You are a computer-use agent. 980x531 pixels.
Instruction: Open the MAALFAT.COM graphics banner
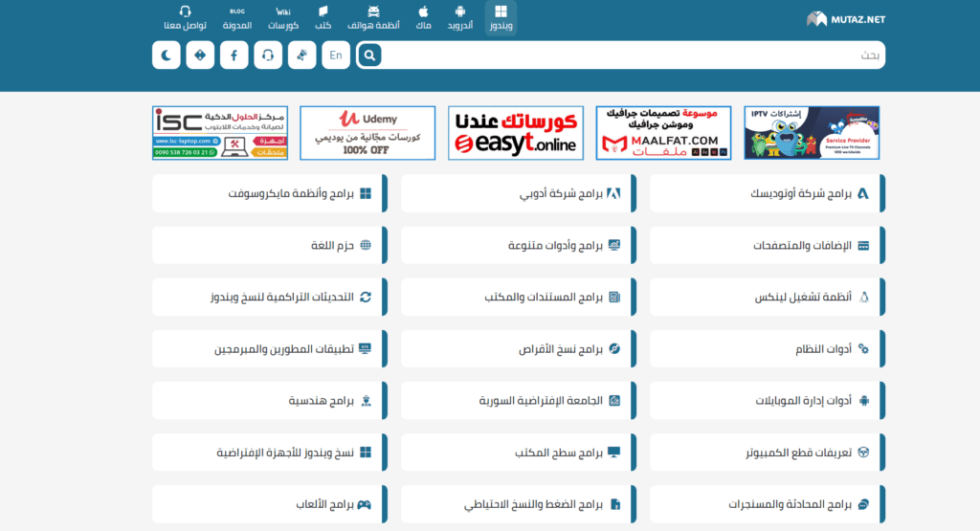(x=664, y=133)
